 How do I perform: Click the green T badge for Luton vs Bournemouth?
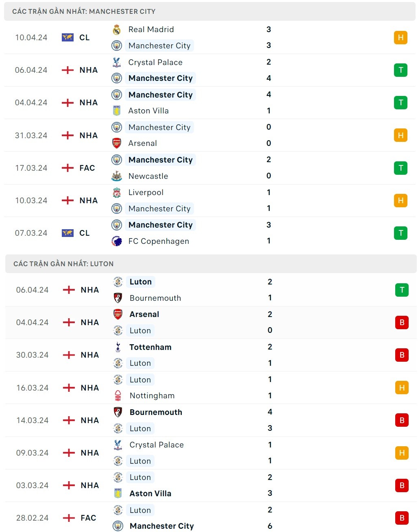click(402, 290)
